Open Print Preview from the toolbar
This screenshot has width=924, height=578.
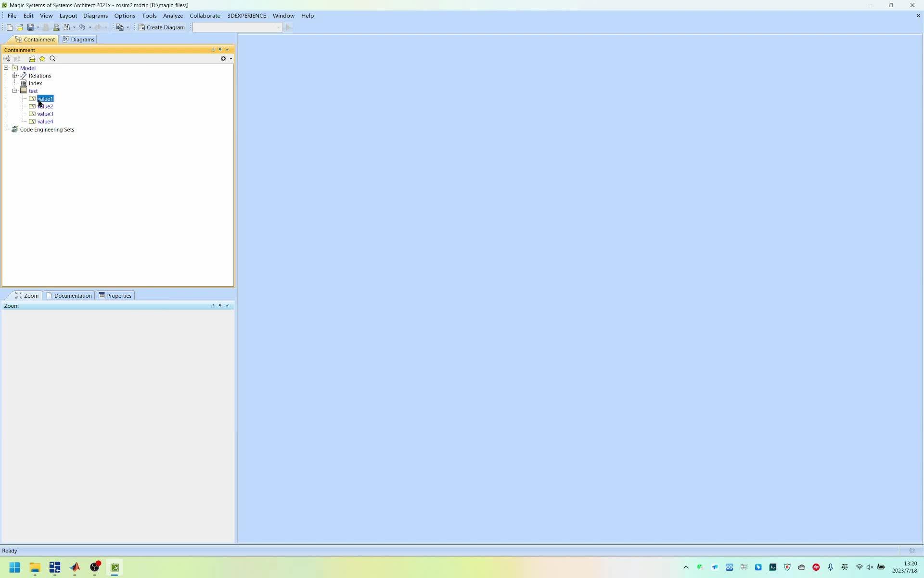[56, 27]
